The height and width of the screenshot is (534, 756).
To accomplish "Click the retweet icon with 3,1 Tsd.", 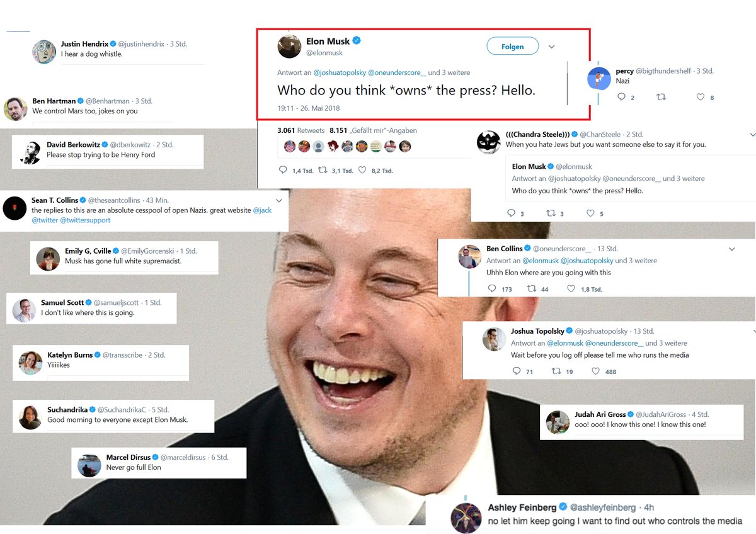I will tap(323, 171).
